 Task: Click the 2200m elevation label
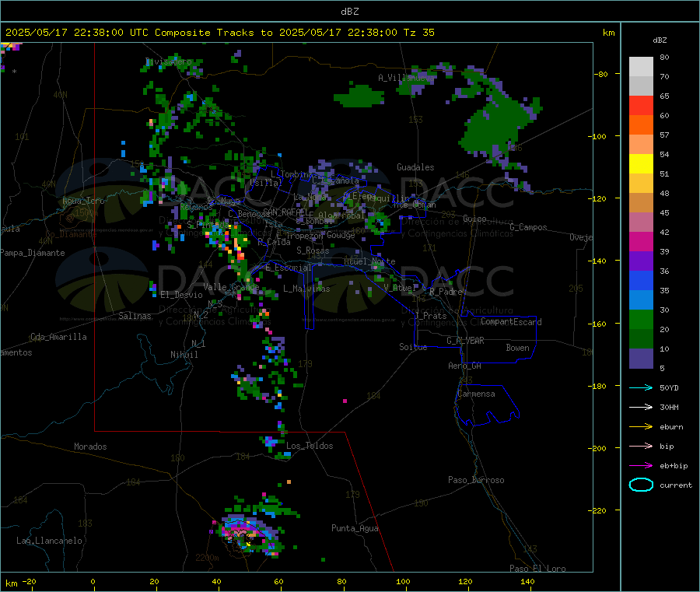(x=207, y=558)
